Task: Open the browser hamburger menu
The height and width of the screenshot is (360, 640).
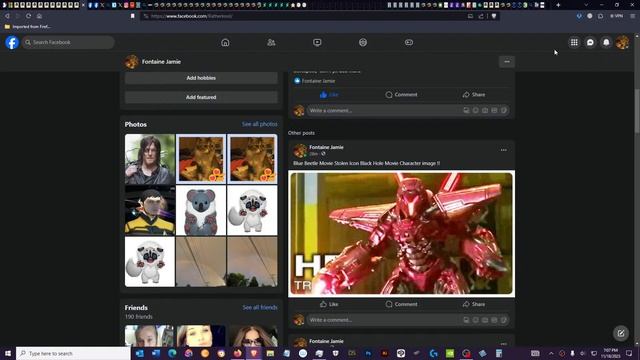Action: (x=632, y=16)
